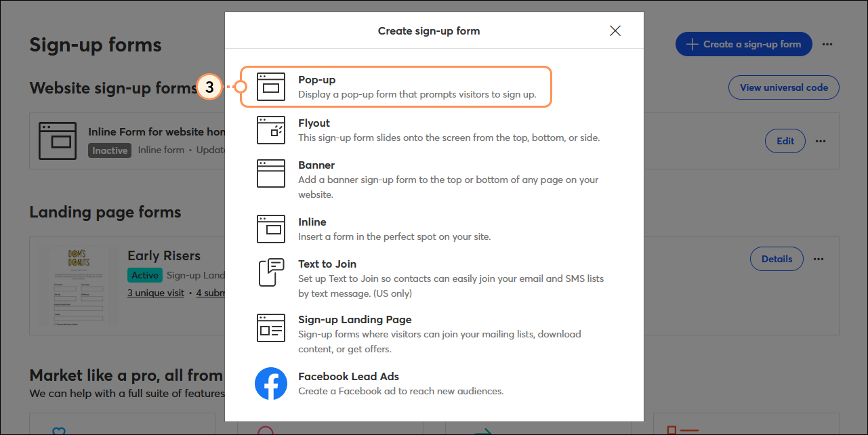Open the Text to Join phone icon
The width and height of the screenshot is (868, 435).
[271, 272]
